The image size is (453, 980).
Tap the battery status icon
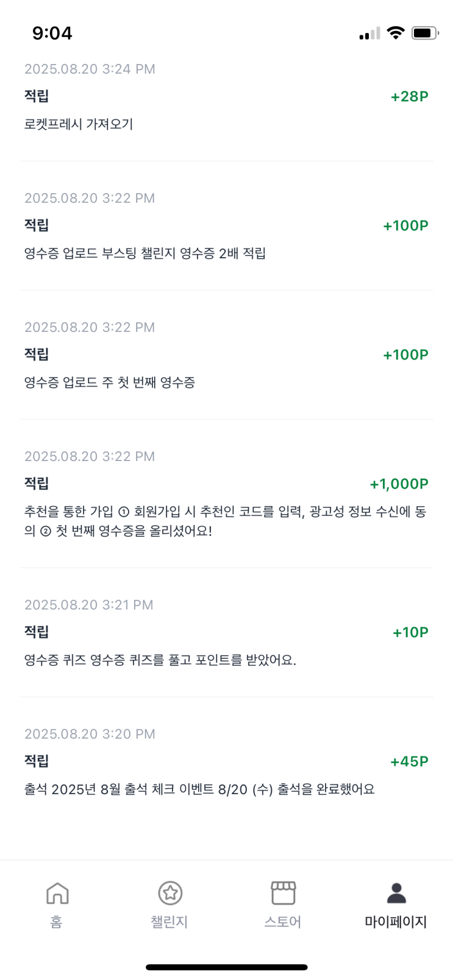pos(424,33)
